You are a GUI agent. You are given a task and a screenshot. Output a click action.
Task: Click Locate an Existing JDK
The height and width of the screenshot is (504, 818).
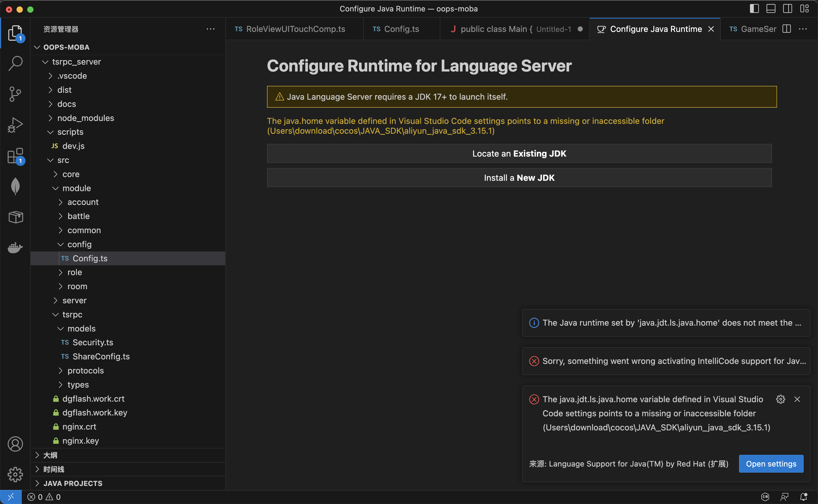[x=519, y=153]
